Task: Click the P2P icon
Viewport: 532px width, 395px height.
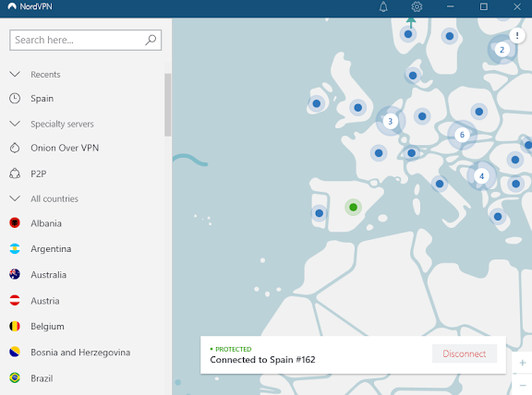Action: pyautogui.click(x=15, y=174)
